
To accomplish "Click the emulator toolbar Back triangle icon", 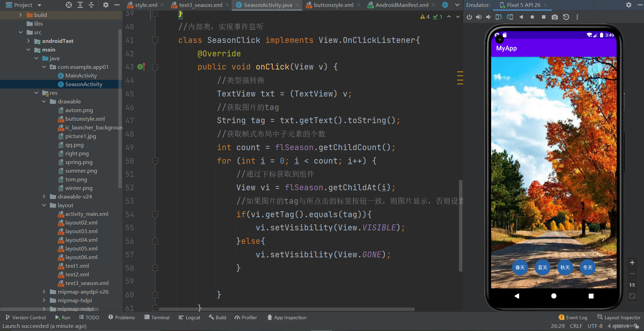I will pos(521,17).
